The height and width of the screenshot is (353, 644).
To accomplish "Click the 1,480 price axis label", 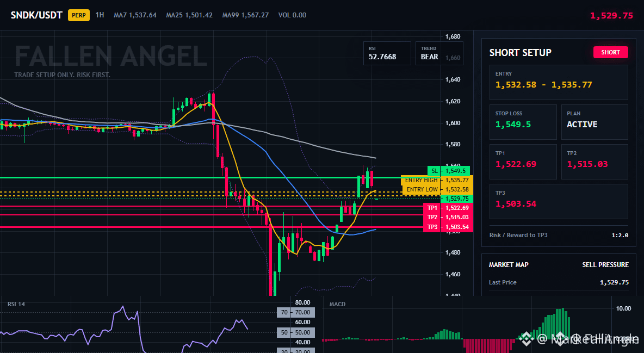I will 453,253.
